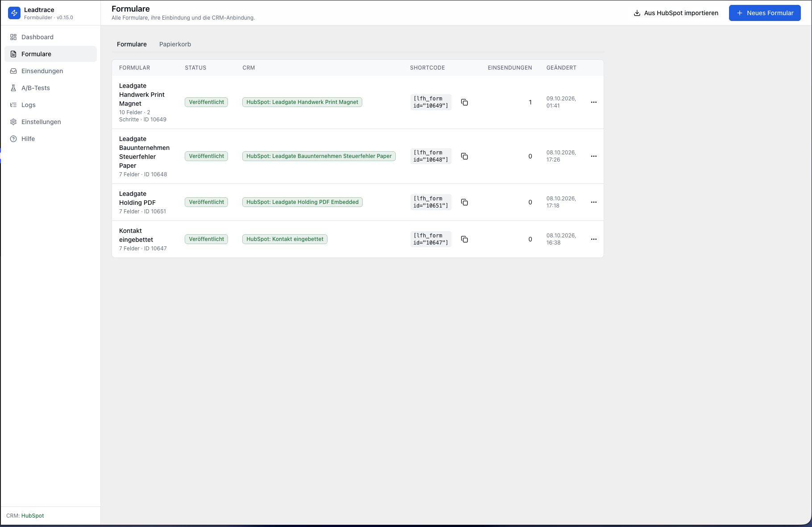Viewport: 812px width, 527px height.
Task: Open the Kontakt eingebettet form
Action: pyautogui.click(x=136, y=235)
